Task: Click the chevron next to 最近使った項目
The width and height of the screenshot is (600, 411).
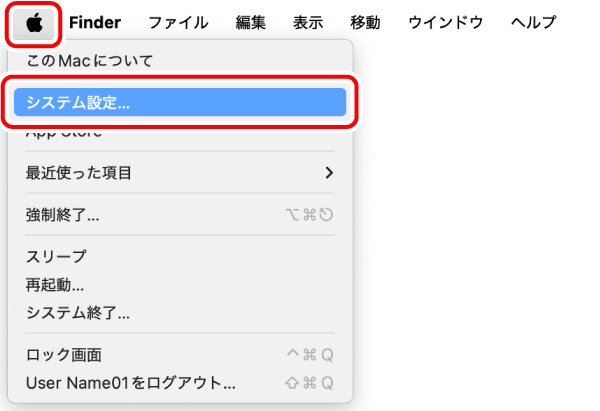Action: [329, 173]
